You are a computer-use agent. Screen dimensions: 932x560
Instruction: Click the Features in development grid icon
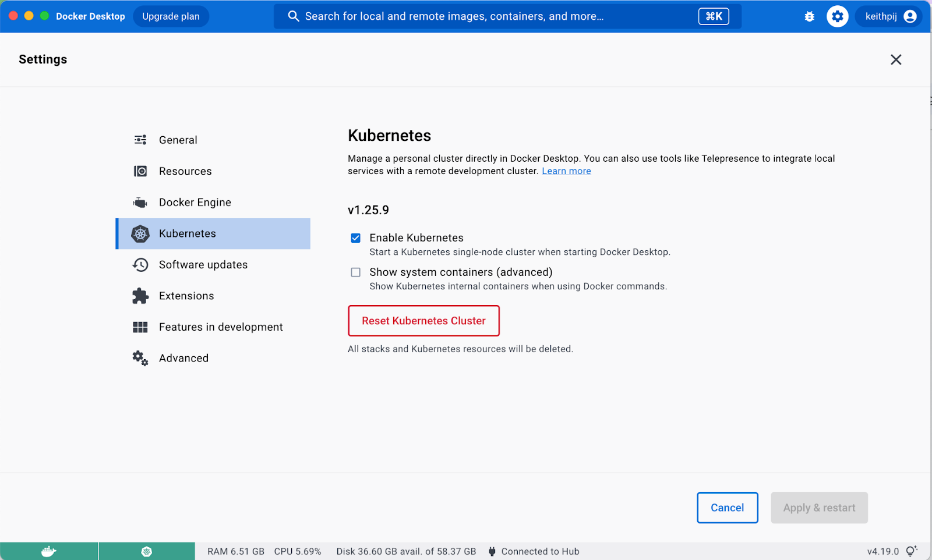140,327
